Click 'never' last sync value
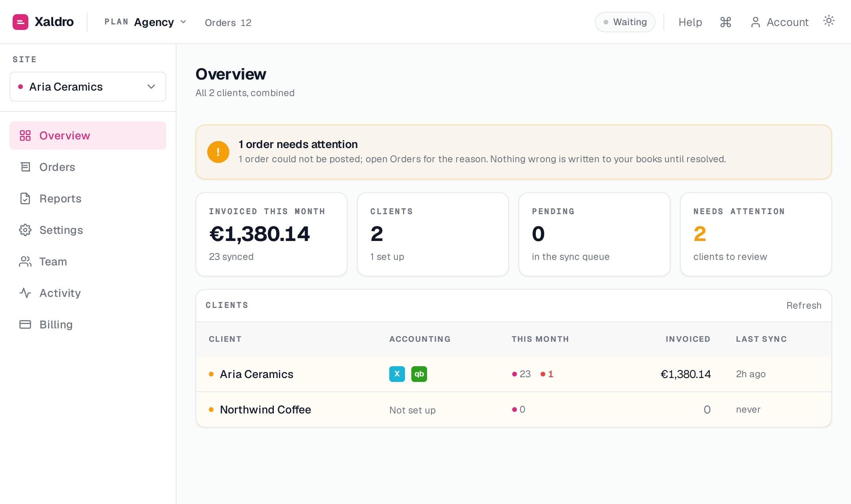The image size is (851, 504). 748,409
